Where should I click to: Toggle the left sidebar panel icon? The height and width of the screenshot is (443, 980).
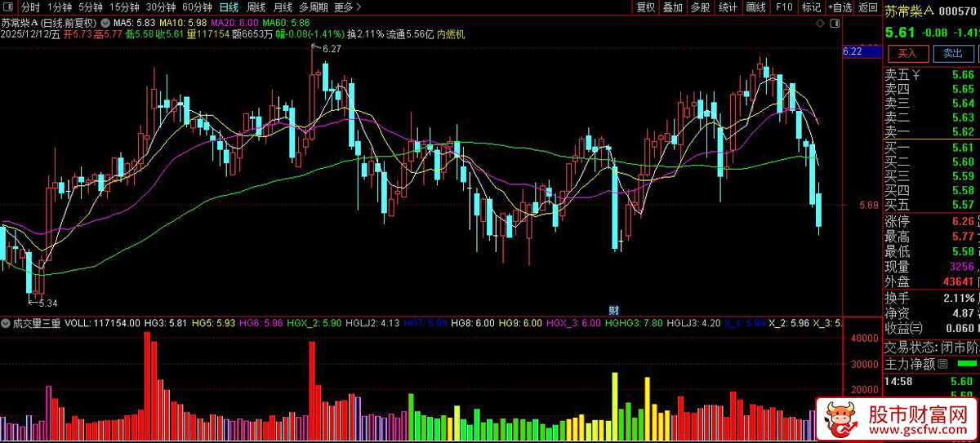pos(9,7)
